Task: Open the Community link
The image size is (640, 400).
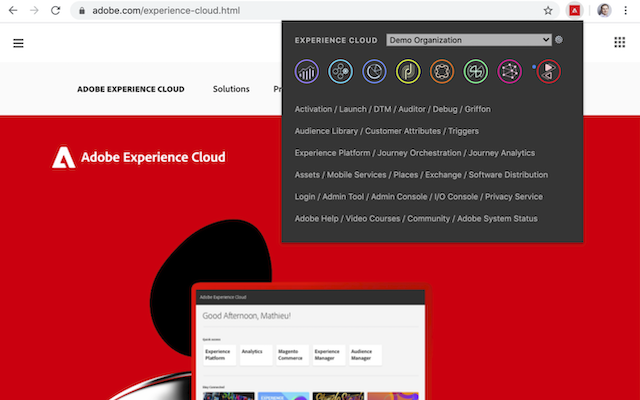Action: tap(429, 218)
